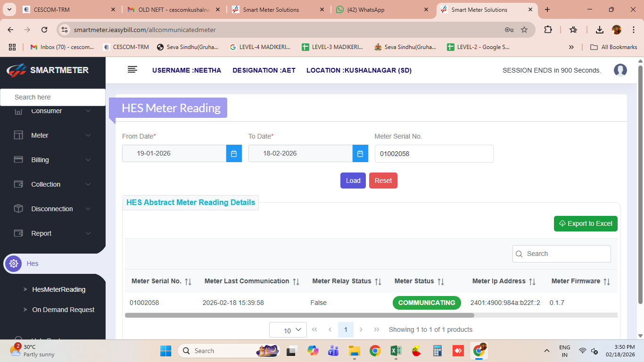Image resolution: width=644 pixels, height=362 pixels.
Task: Open the From Date calendar picker
Action: coord(234,154)
